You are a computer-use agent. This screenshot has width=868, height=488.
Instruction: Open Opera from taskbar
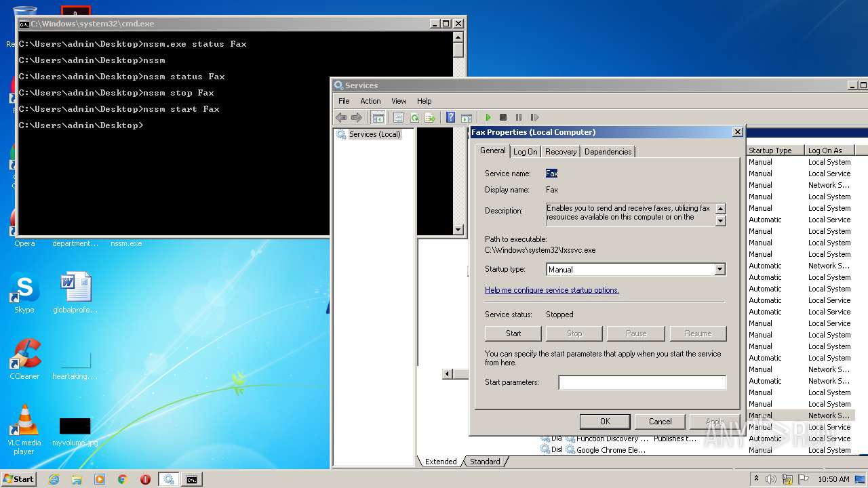click(x=145, y=479)
